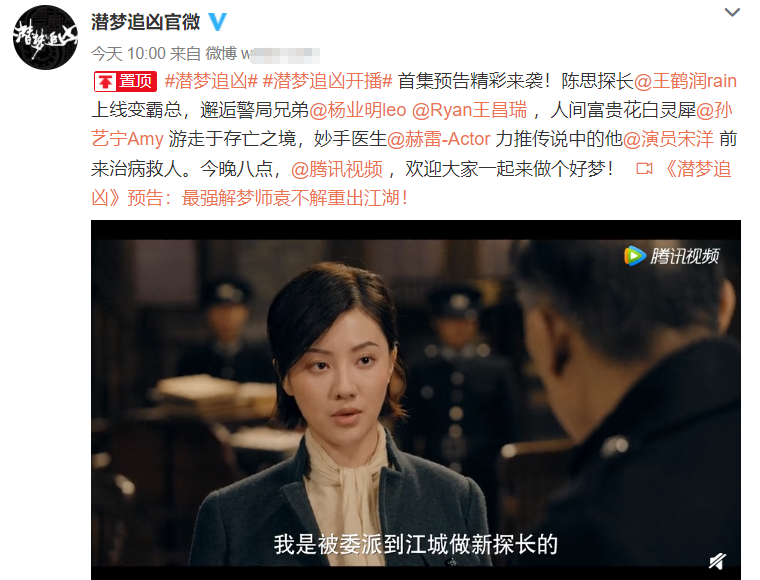Expand the post options chevron menu
760x580 pixels.
(x=732, y=12)
